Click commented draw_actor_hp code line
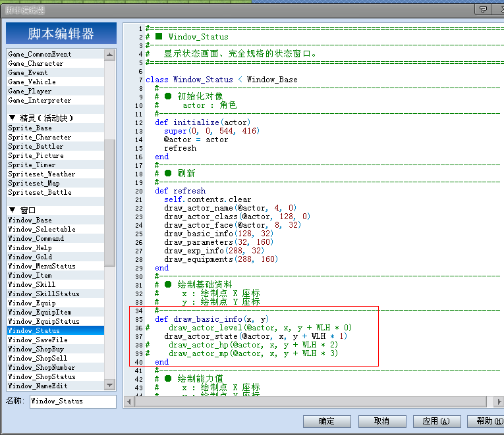Image resolution: width=504 pixels, height=435 pixels. [242, 345]
